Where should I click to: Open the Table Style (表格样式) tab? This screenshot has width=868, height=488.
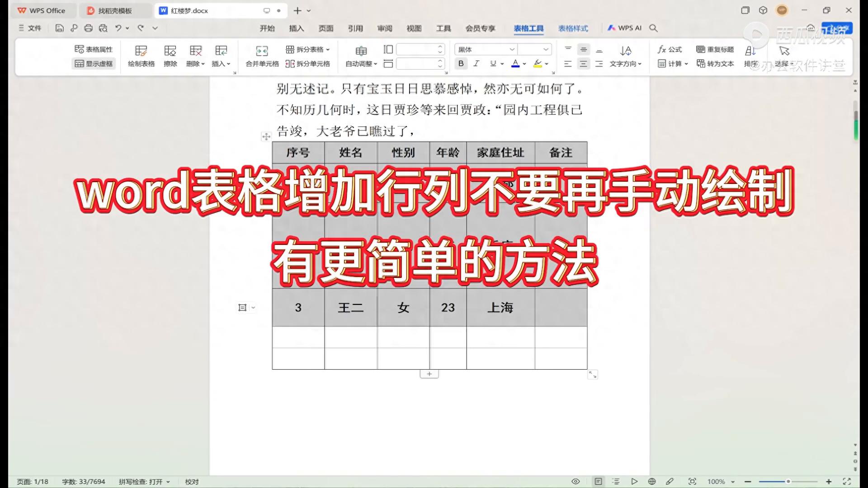click(x=573, y=28)
